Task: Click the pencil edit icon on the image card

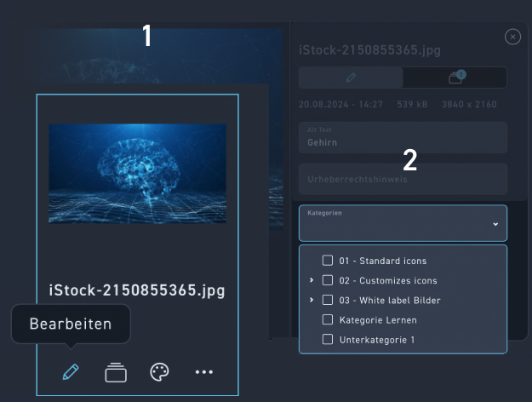Action: click(x=72, y=372)
